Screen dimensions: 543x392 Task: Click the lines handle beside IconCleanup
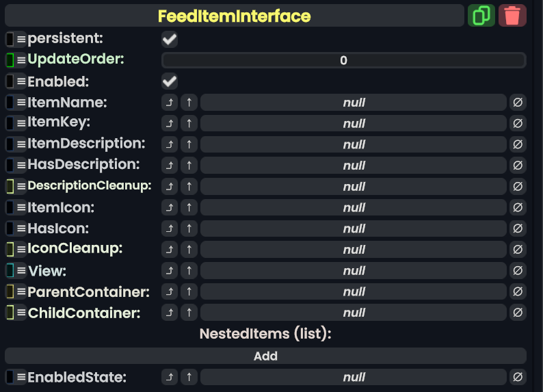21,250
